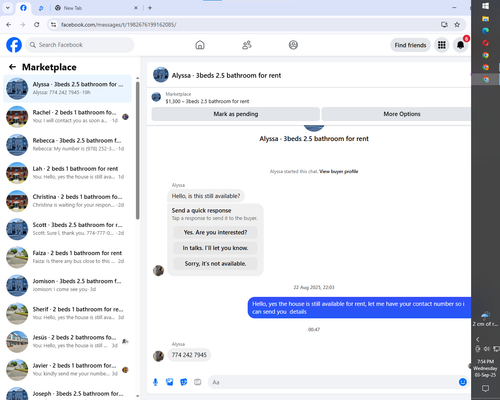Switch to the Facebook browser tab
Viewport: 500px width, 400px height.
click(x=23, y=8)
